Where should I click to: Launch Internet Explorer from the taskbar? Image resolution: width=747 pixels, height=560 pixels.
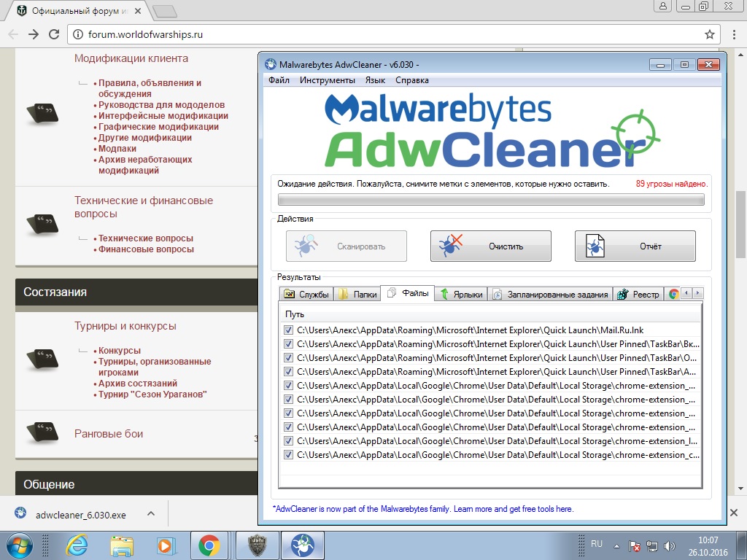(77, 545)
